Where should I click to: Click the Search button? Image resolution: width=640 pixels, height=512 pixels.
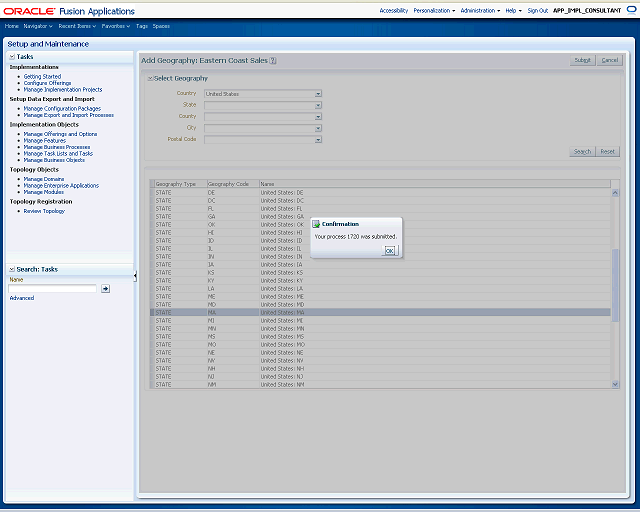582,151
